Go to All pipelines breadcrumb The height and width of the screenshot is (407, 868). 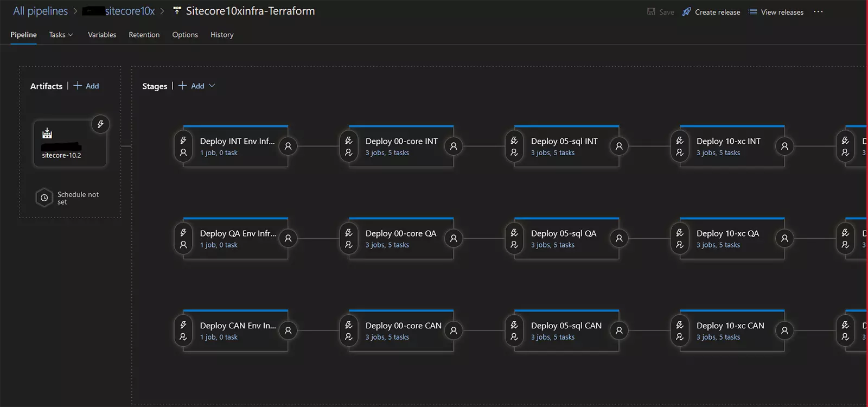coord(40,11)
